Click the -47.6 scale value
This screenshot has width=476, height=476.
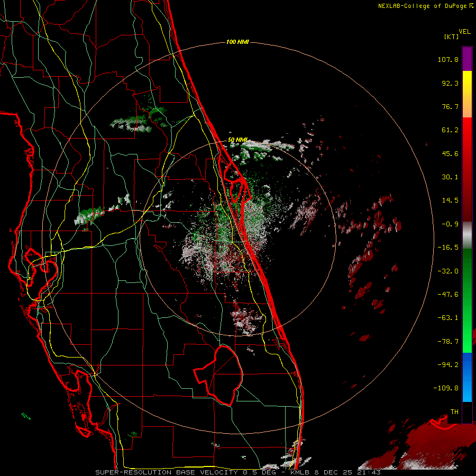click(x=448, y=295)
